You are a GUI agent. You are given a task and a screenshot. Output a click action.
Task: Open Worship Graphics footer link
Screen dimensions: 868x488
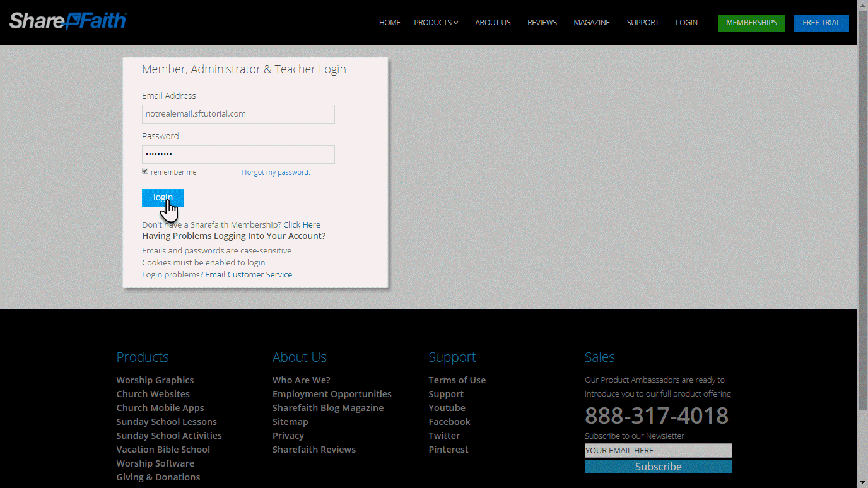tap(155, 380)
